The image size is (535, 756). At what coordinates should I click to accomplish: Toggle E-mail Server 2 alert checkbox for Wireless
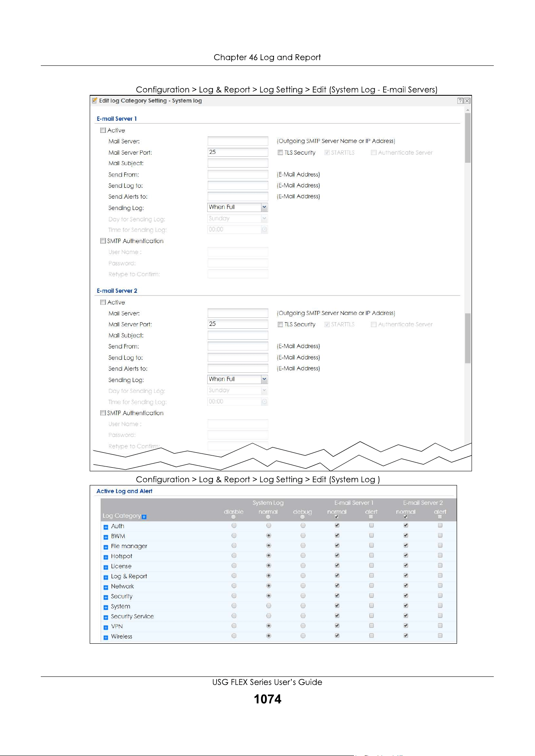click(x=440, y=636)
